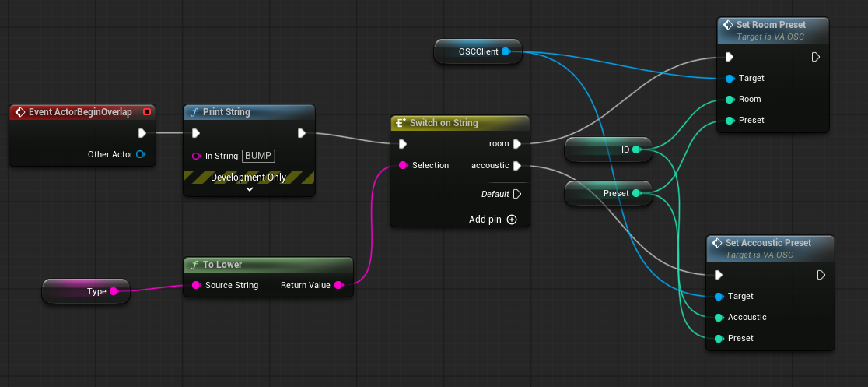
Task: Click To Lower Return Value pin
Action: point(339,285)
